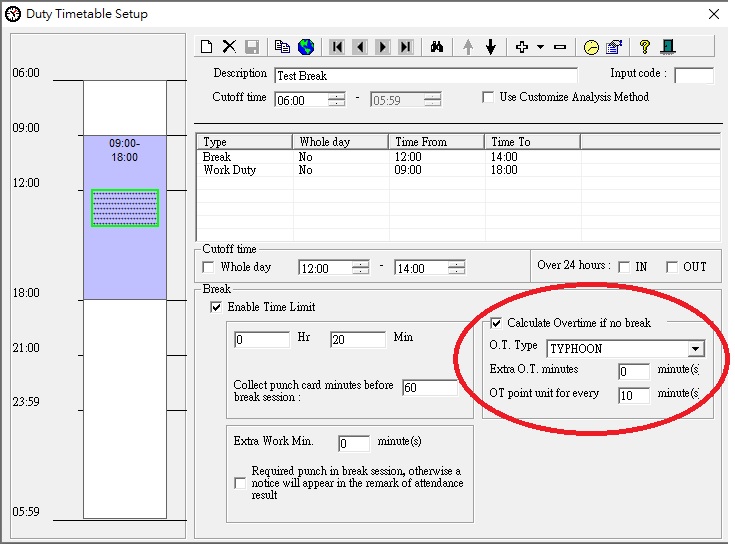
Task: Click the Time From column header
Action: 436,142
